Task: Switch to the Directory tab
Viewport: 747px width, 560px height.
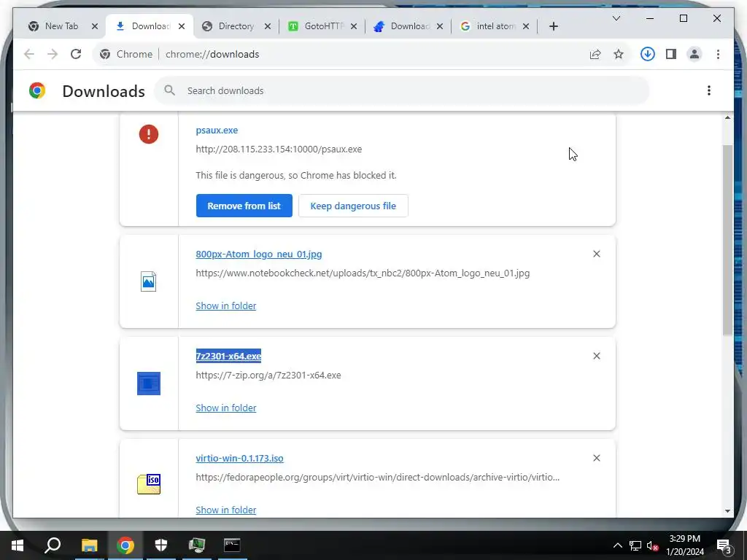Action: click(x=236, y=26)
